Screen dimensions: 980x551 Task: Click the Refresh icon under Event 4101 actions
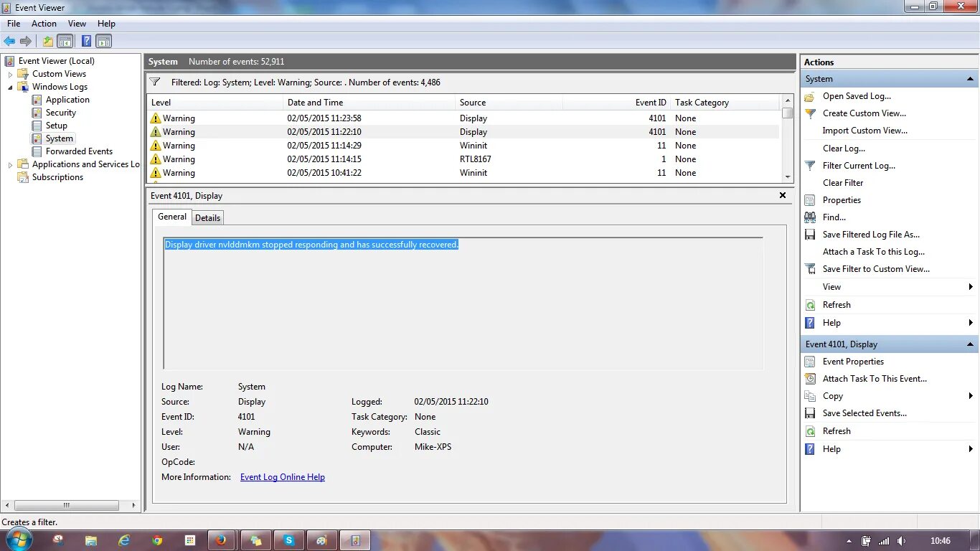(810, 431)
